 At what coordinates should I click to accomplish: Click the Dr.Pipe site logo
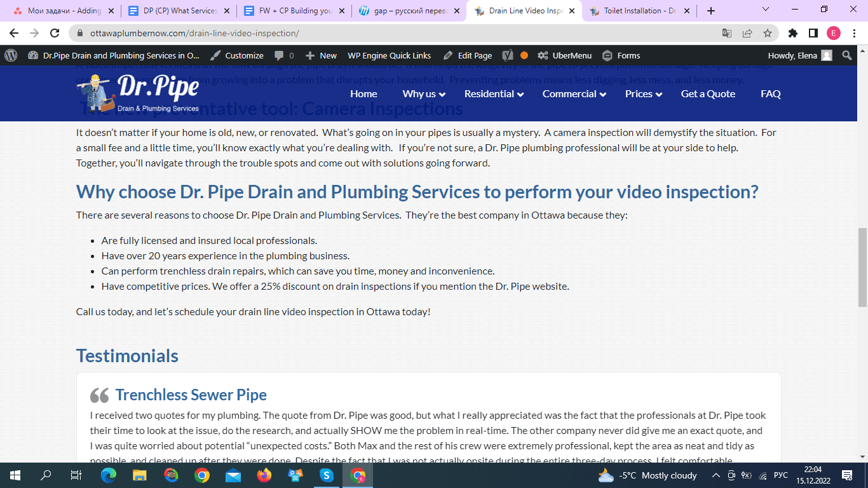(x=139, y=93)
